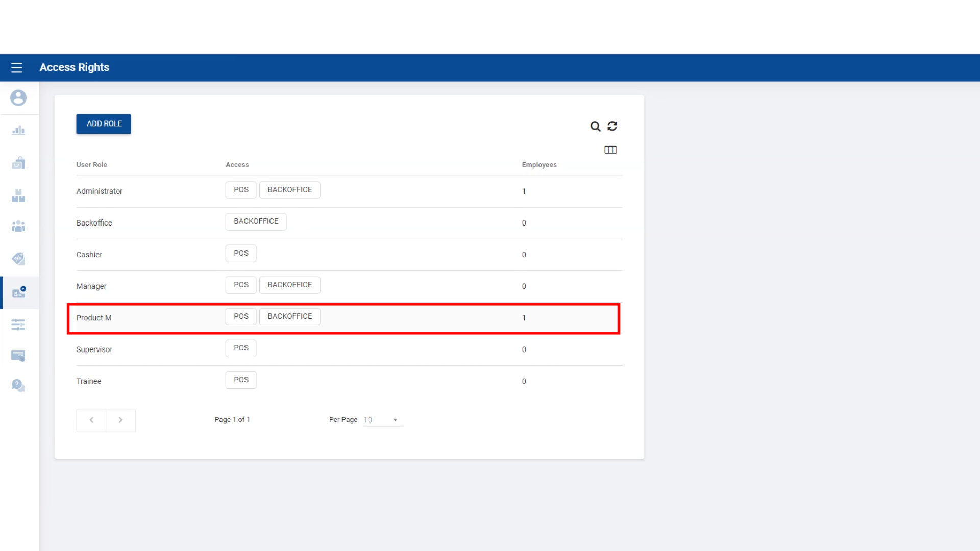
Task: Click the search magnifier icon
Action: (595, 127)
